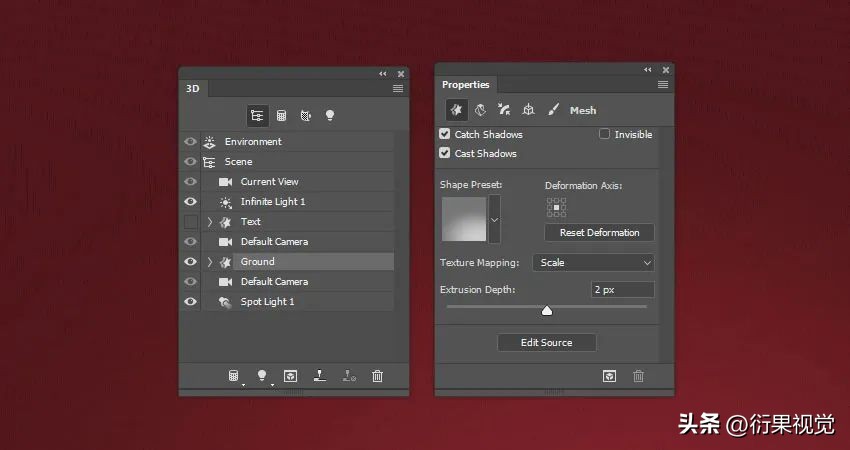Filter 3D panel by whole scene

[x=257, y=116]
